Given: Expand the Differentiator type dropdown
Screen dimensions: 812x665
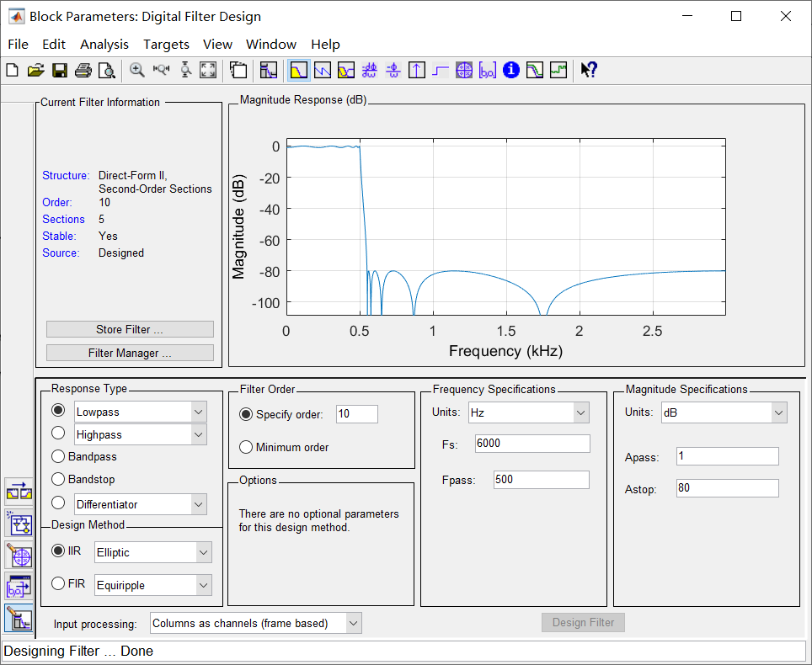Looking at the screenshot, I should (198, 504).
